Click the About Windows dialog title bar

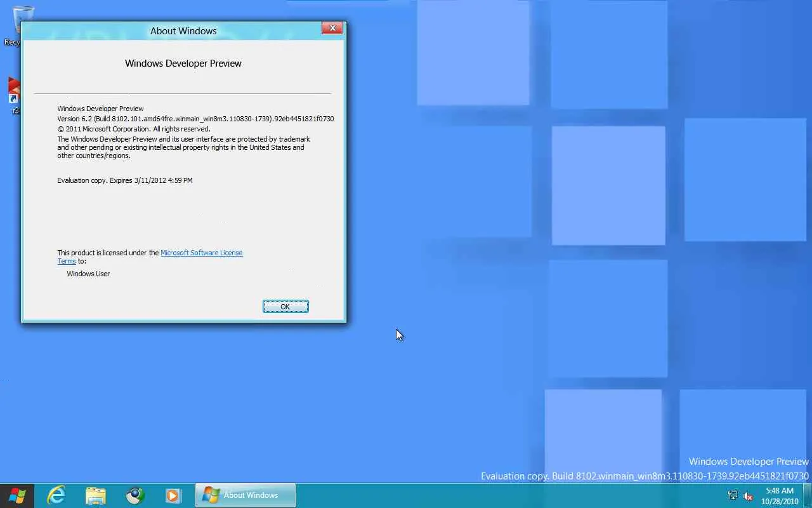tap(183, 30)
